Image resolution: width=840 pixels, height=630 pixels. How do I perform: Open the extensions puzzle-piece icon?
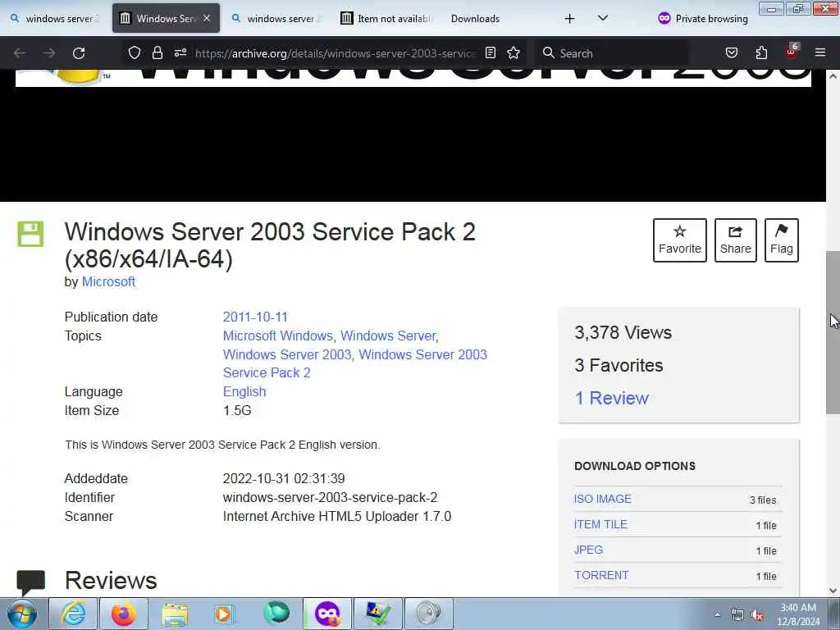761,52
